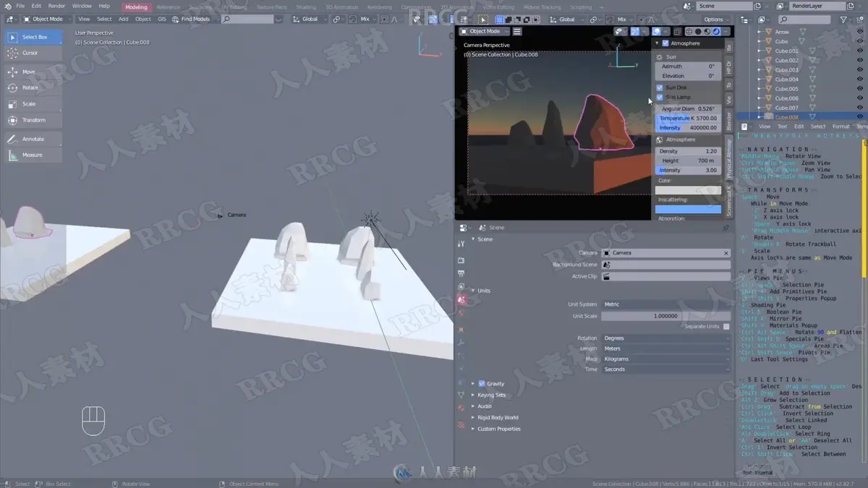Click the Options button in header
This screenshot has height=488, width=868.
pos(716,20)
